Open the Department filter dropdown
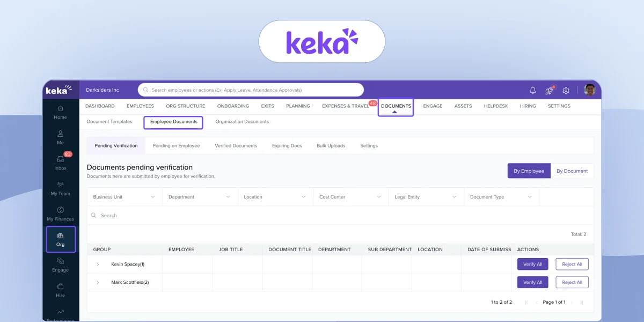 pyautogui.click(x=200, y=197)
